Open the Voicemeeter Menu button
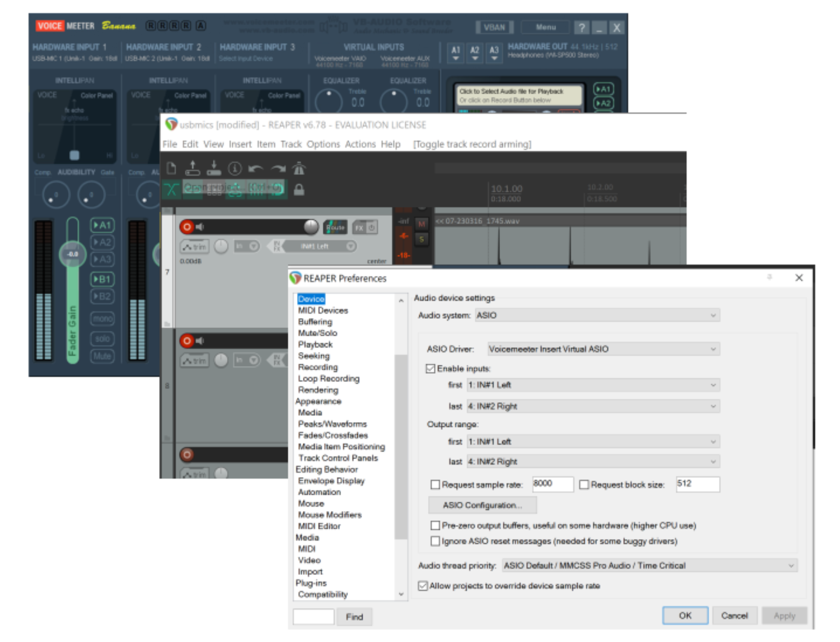Screen dimensions: 840x642 (x=545, y=28)
